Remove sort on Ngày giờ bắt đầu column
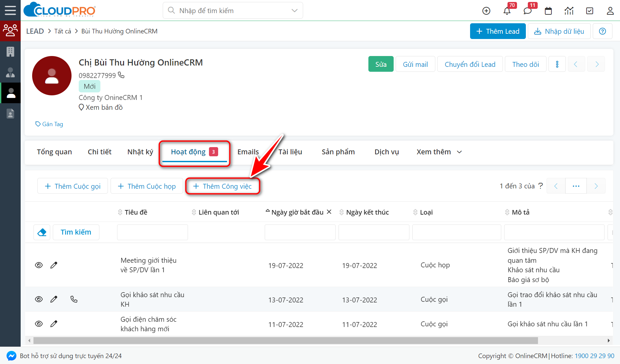The width and height of the screenshot is (620, 364). 329,212
